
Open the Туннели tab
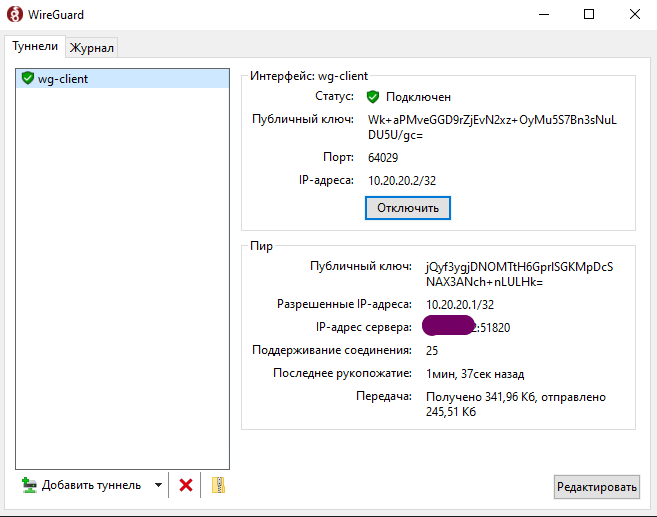tap(35, 46)
